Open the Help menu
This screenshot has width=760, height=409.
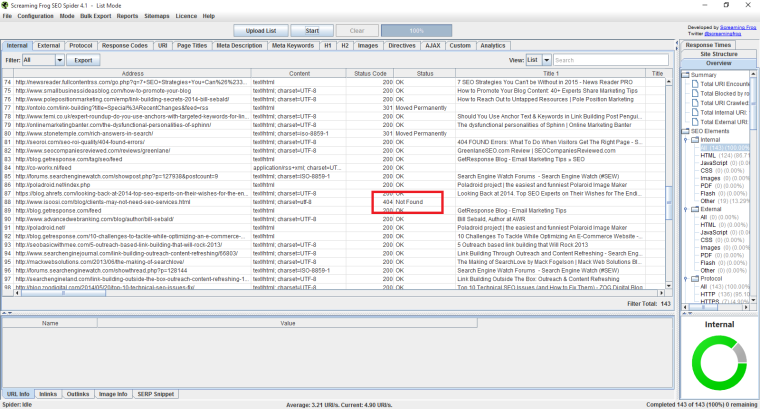click(x=208, y=16)
